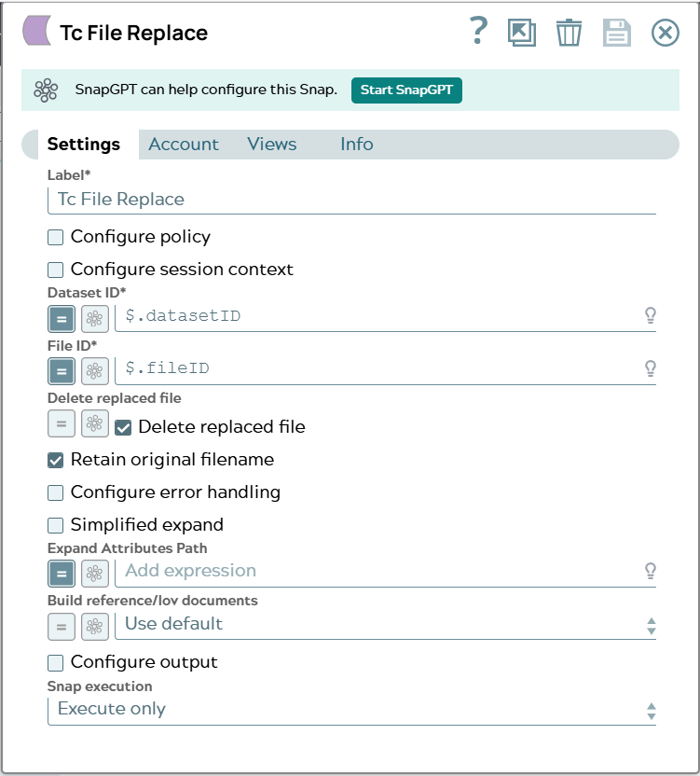Viewport: 700px width, 776px height.
Task: Open the help question mark icon
Action: tap(478, 31)
